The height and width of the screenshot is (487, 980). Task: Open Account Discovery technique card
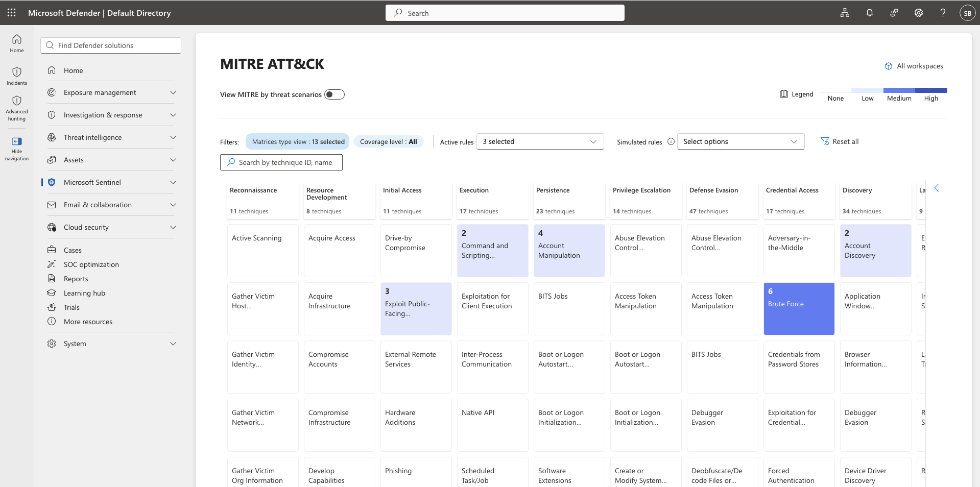coord(875,251)
